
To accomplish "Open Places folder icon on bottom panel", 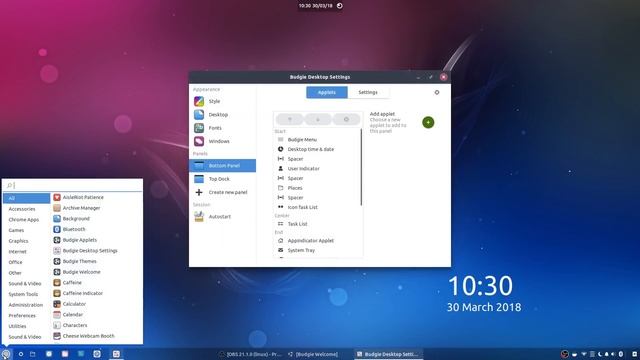I will 33,354.
